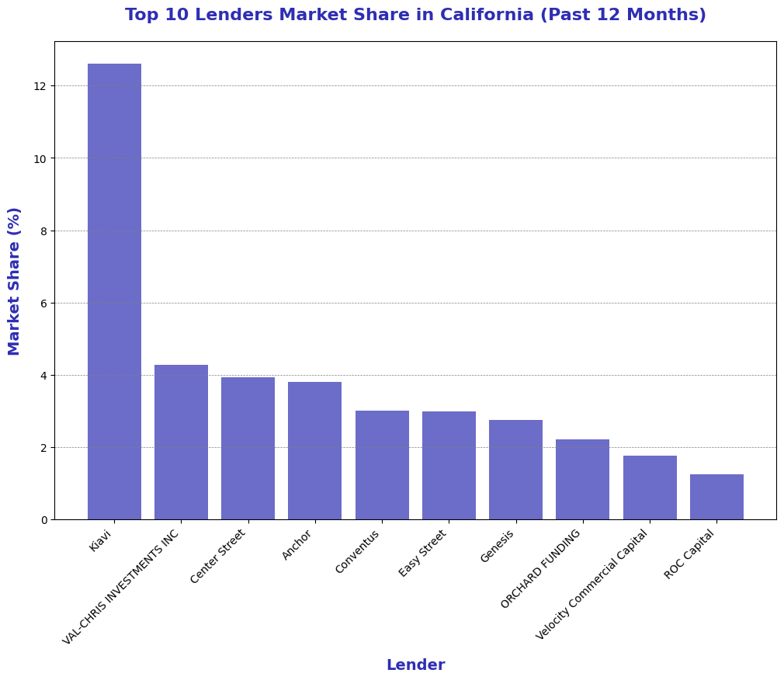Select the Velocity Commercial Capital tick label
Viewport: 784px width, 680px height.
tap(591, 585)
